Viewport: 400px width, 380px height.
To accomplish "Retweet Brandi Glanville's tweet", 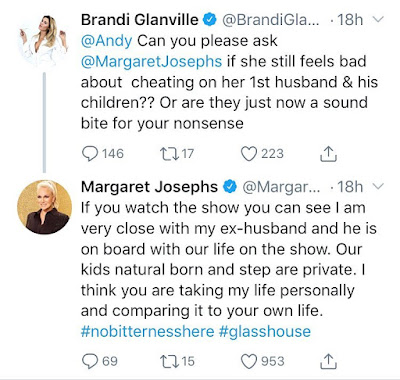I will coord(168,154).
